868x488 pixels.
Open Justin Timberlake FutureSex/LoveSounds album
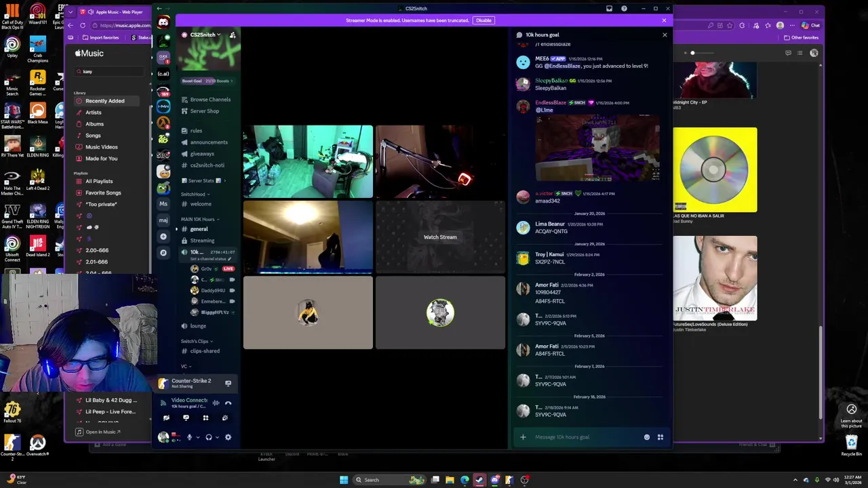click(715, 278)
